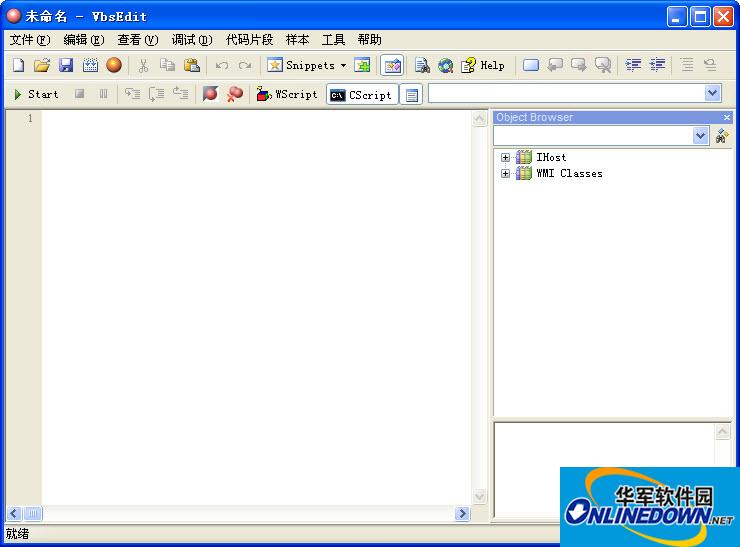The height and width of the screenshot is (547, 740).
Task: Undo the last action
Action: (x=221, y=65)
